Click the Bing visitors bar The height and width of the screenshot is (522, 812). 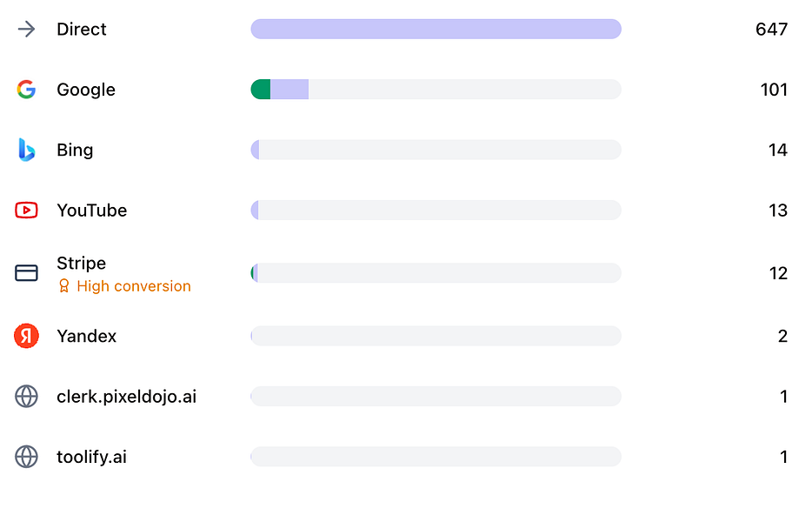tap(436, 150)
